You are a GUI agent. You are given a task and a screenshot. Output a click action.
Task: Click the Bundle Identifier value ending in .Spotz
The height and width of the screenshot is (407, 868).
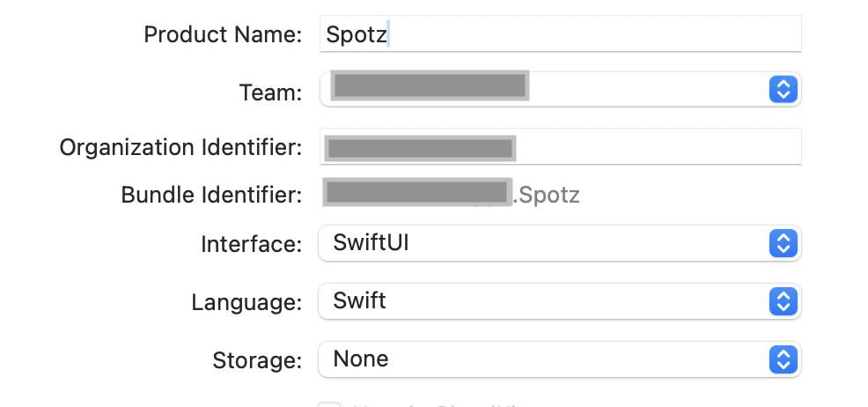pyautogui.click(x=546, y=195)
